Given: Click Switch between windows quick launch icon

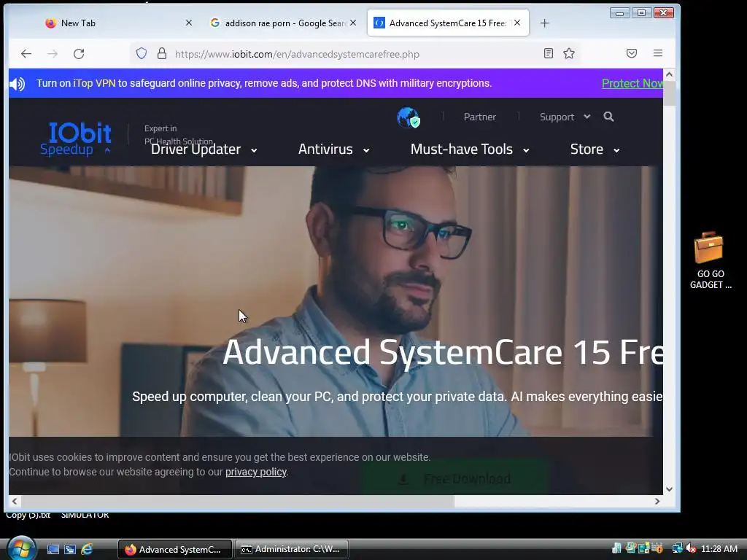Looking at the screenshot, I should [x=70, y=550].
